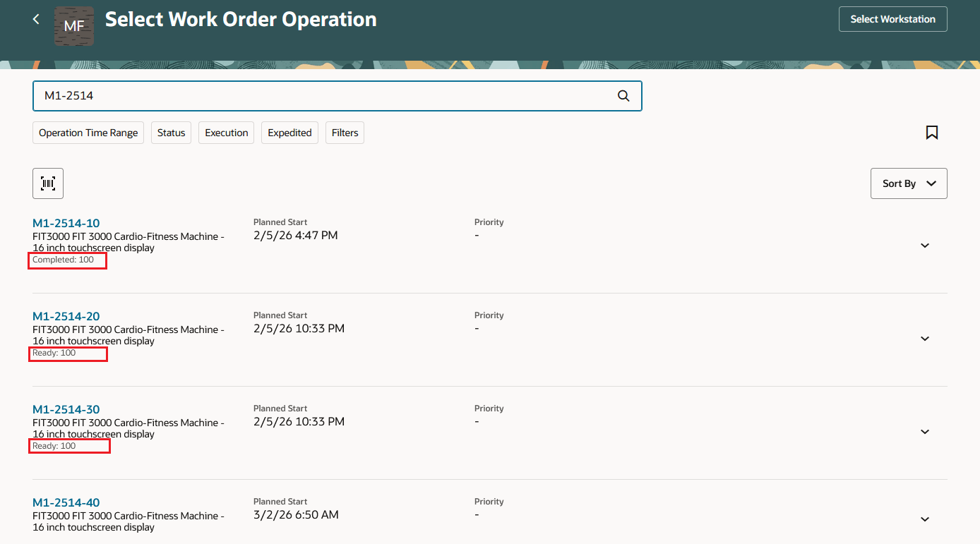980x544 pixels.
Task: Open the Status filter chip
Action: pos(170,132)
